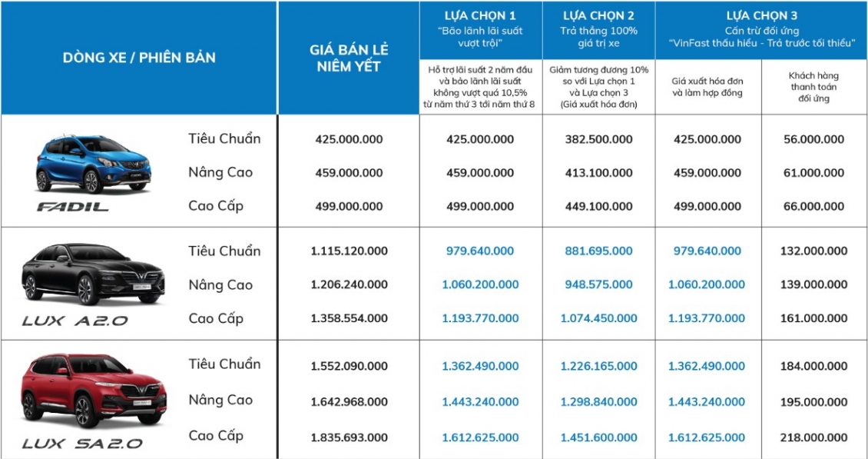Click the GIÁ BÁN LẺ NIÊM YẾT header
This screenshot has height=459, width=868.
click(x=349, y=58)
